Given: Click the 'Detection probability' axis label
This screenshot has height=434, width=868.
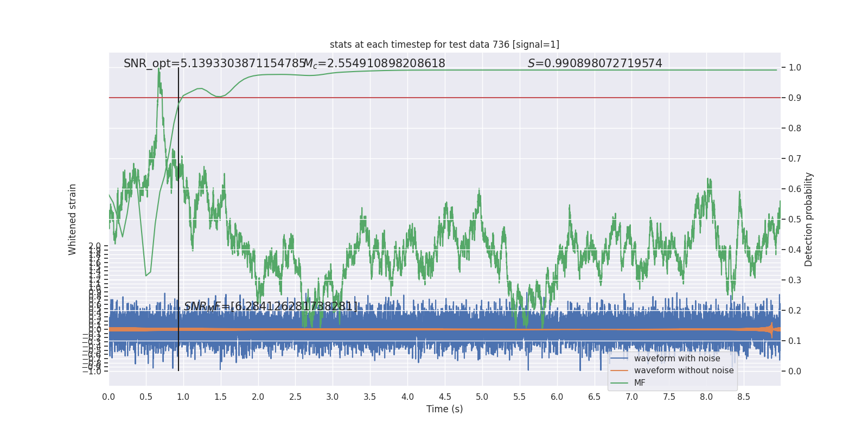Looking at the screenshot, I should 809,219.
